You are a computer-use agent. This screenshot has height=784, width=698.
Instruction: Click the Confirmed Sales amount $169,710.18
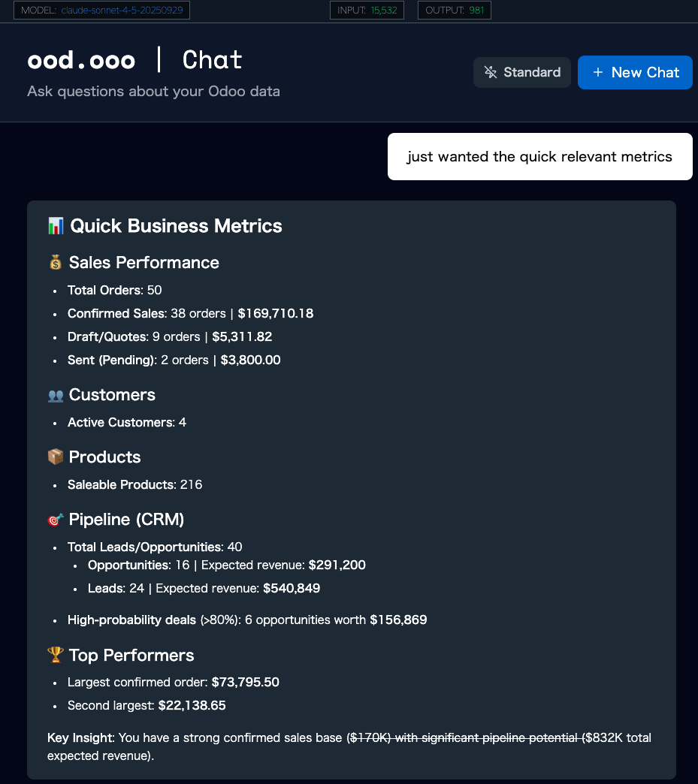coord(275,313)
